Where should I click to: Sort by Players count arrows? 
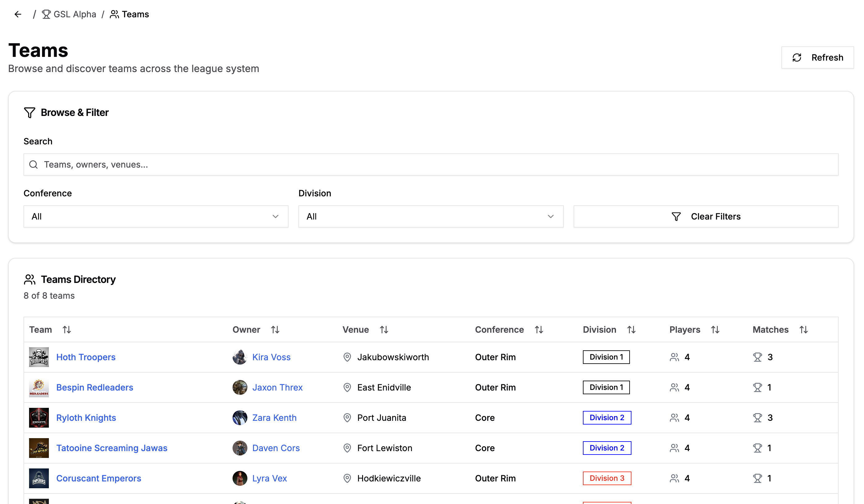pos(715,330)
